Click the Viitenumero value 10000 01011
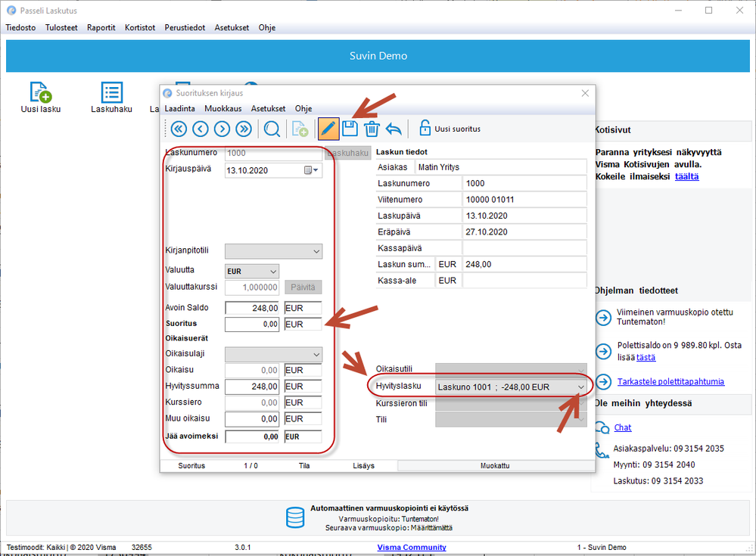756x556 pixels. [x=490, y=200]
